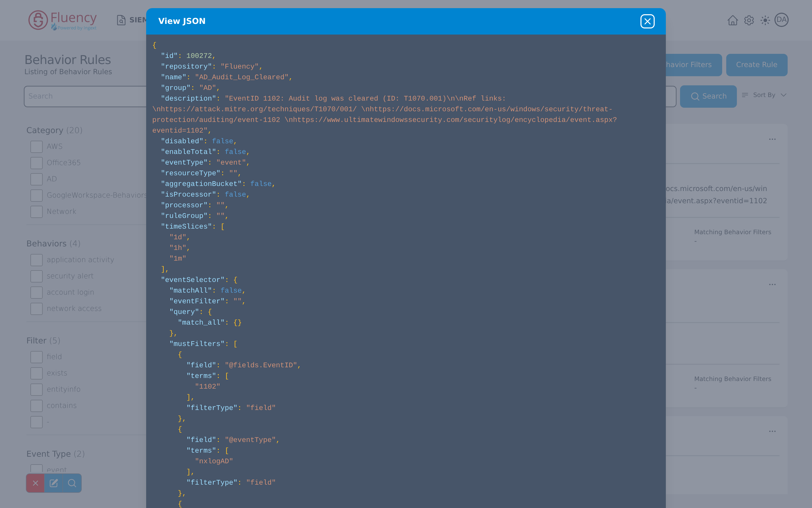The image size is (812, 508).
Task: Open the second rule card's three-dot menu
Action: (772, 284)
